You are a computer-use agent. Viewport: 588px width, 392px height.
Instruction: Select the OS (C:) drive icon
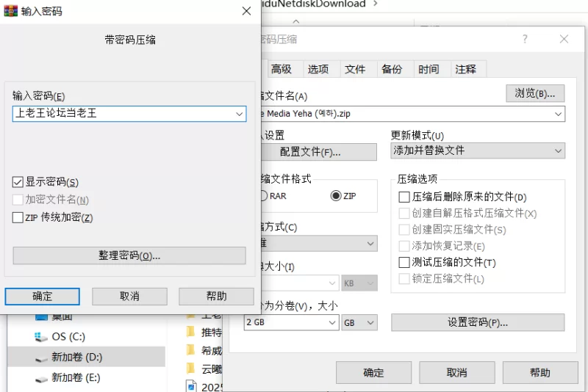coord(42,337)
